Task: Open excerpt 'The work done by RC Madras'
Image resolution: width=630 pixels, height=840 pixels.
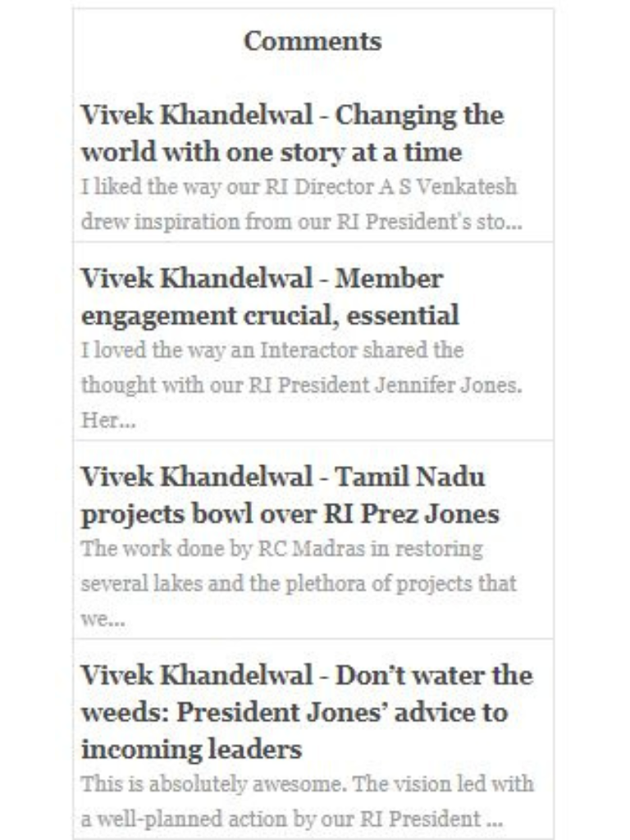Action: pyautogui.click(x=299, y=583)
